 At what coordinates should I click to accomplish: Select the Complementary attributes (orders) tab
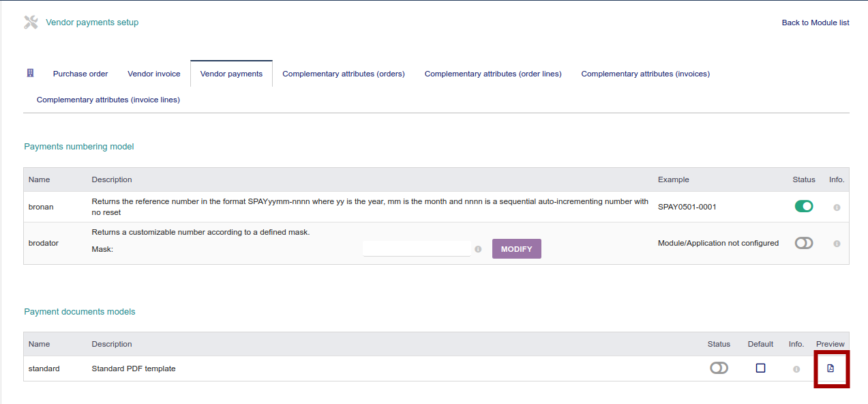343,73
